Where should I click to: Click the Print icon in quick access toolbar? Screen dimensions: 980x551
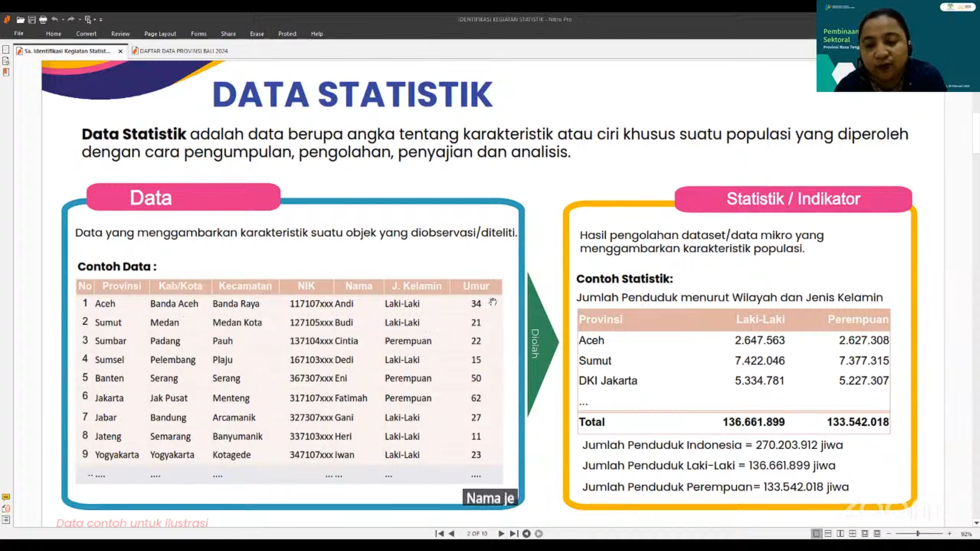43,20
